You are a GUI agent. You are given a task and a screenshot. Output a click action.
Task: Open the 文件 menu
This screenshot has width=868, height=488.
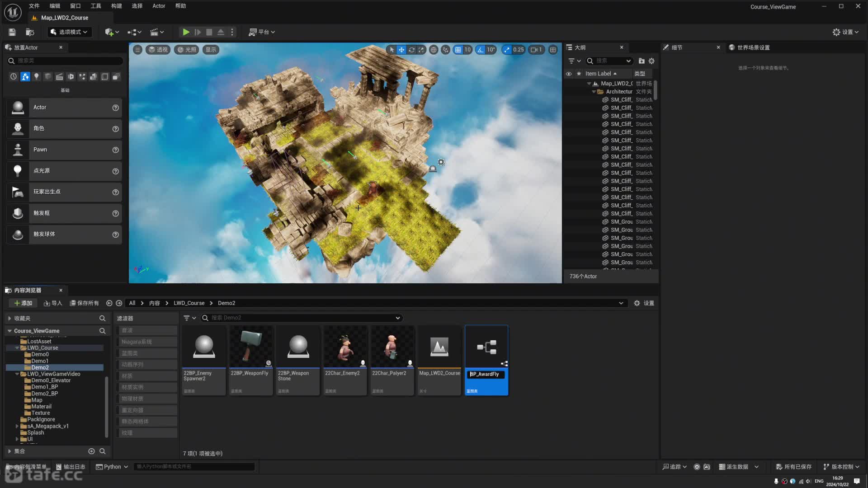pyautogui.click(x=34, y=6)
